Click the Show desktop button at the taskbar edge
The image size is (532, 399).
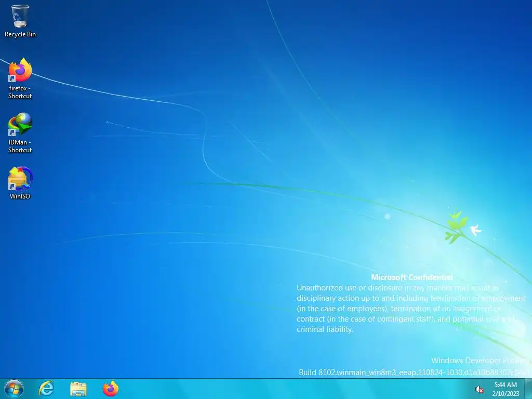pos(528,389)
